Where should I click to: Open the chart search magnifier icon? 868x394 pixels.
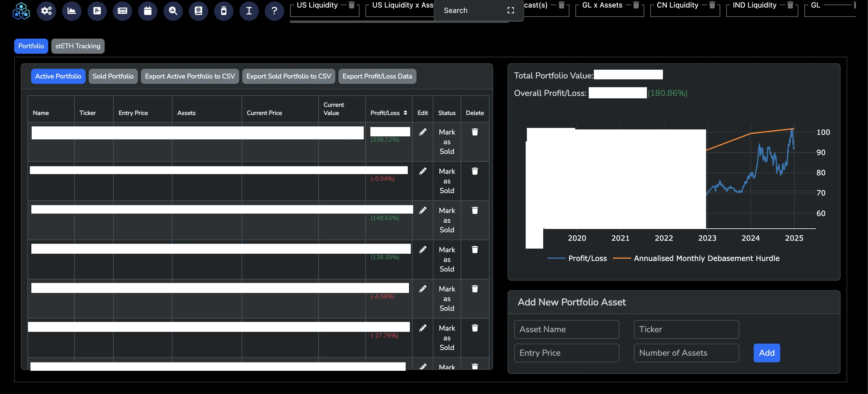point(173,11)
